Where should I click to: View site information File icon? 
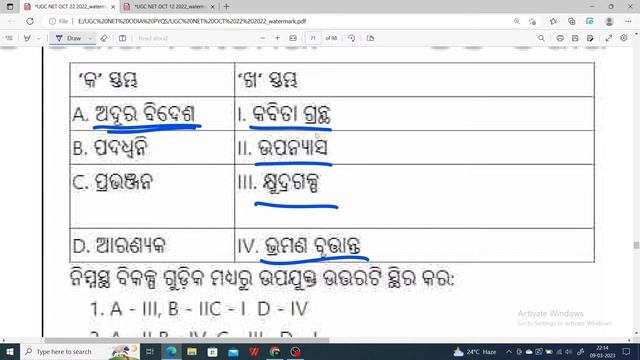pos(58,21)
